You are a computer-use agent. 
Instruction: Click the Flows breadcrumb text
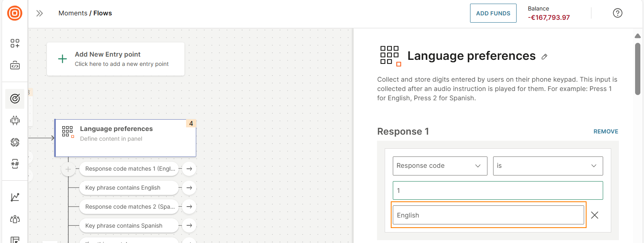tap(103, 13)
